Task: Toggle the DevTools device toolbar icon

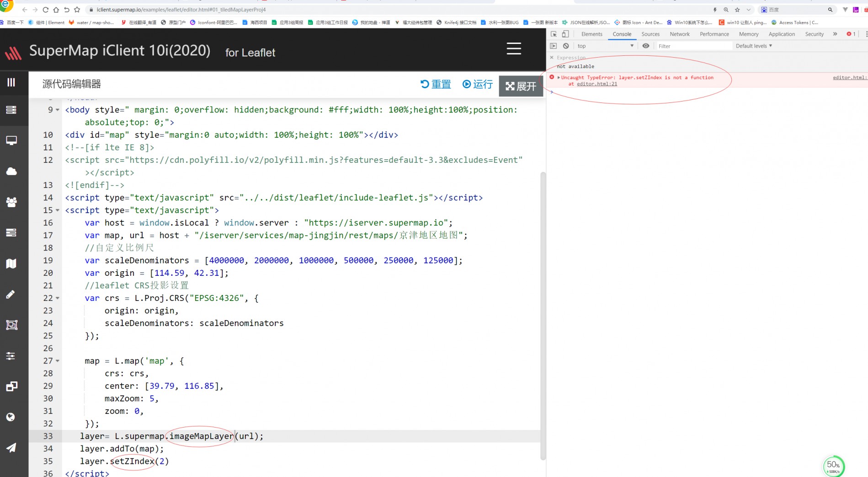Action: tap(565, 34)
